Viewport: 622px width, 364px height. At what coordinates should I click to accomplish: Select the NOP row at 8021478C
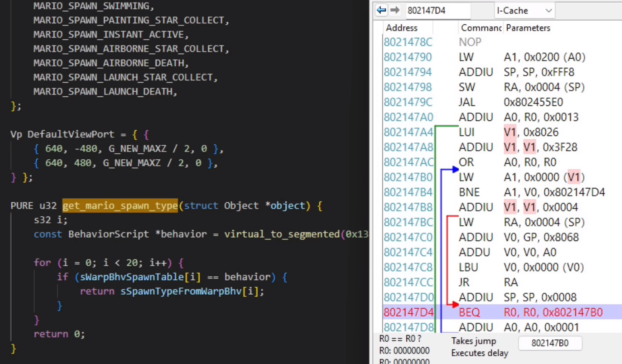[x=470, y=42]
